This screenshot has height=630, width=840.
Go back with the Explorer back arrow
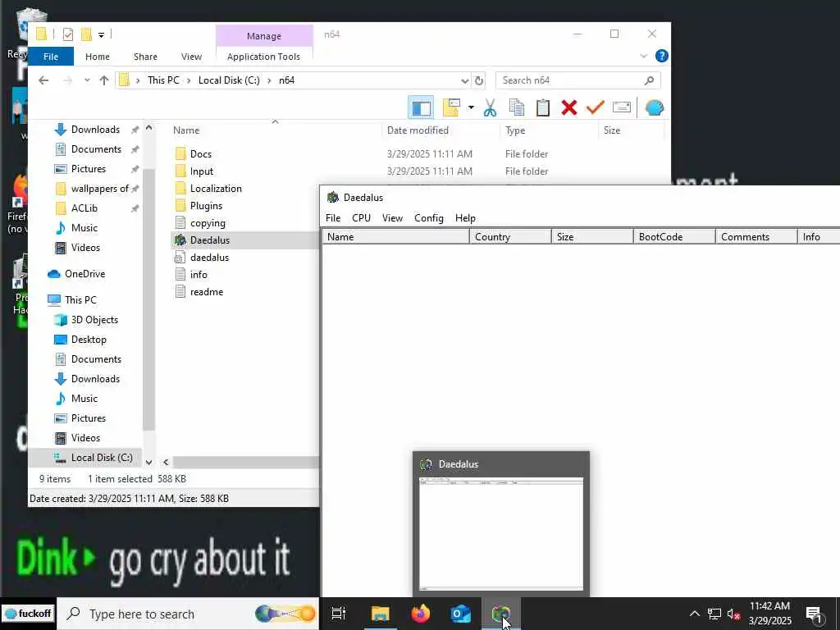[x=43, y=80]
